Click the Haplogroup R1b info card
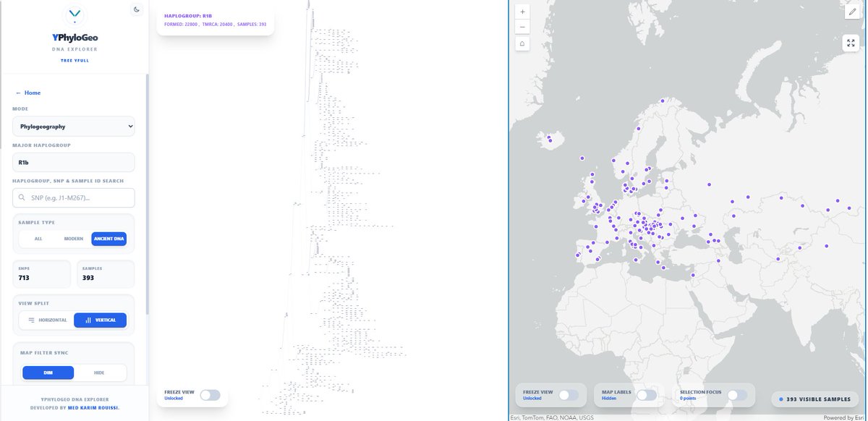 pos(216,20)
